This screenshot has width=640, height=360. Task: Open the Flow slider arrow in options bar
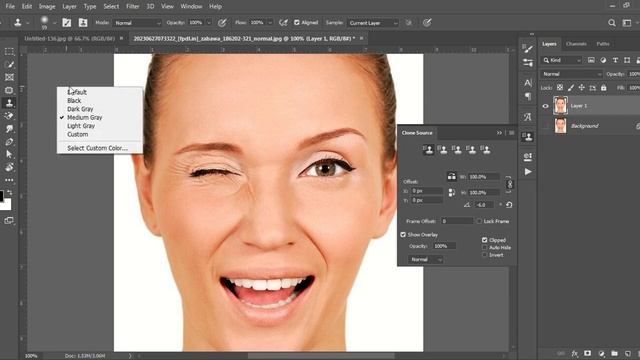pyautogui.click(x=270, y=23)
